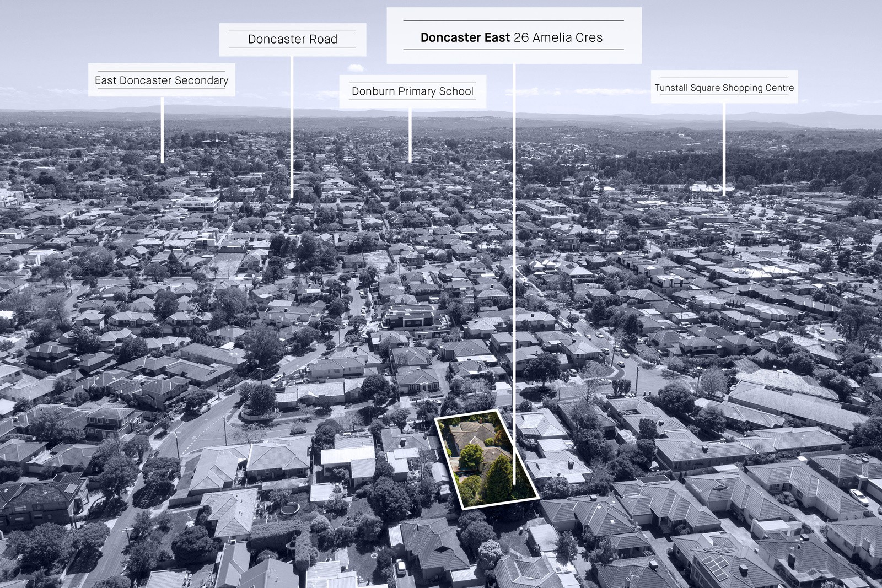Click the pointer line under East Doncaster Secondary
This screenshot has height=588, width=882.
162,130
